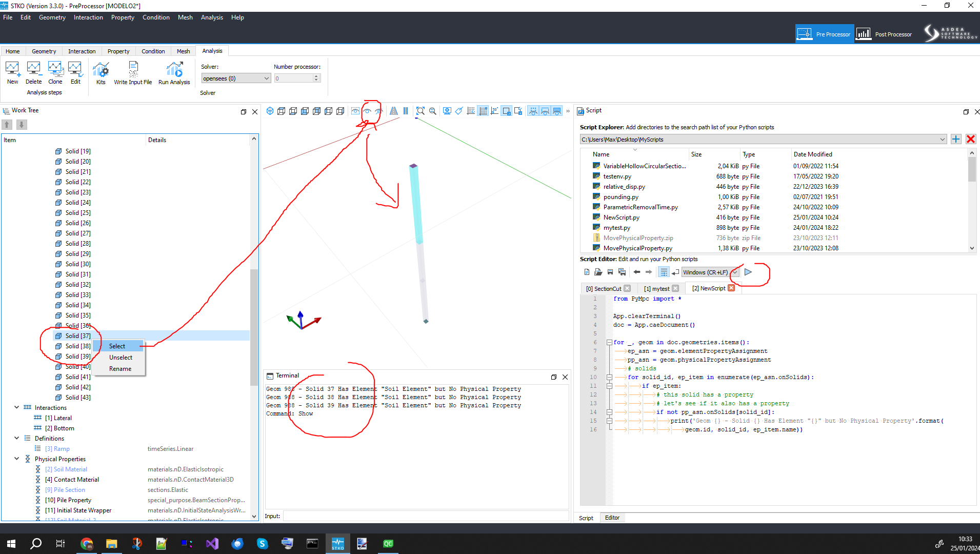Switch to the Editor bottom tab

(x=612, y=518)
